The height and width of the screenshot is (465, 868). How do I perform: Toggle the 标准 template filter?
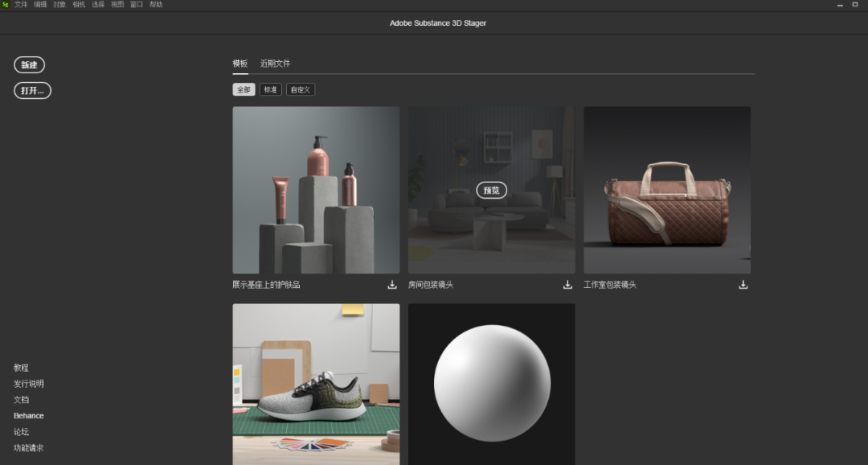pyautogui.click(x=271, y=89)
